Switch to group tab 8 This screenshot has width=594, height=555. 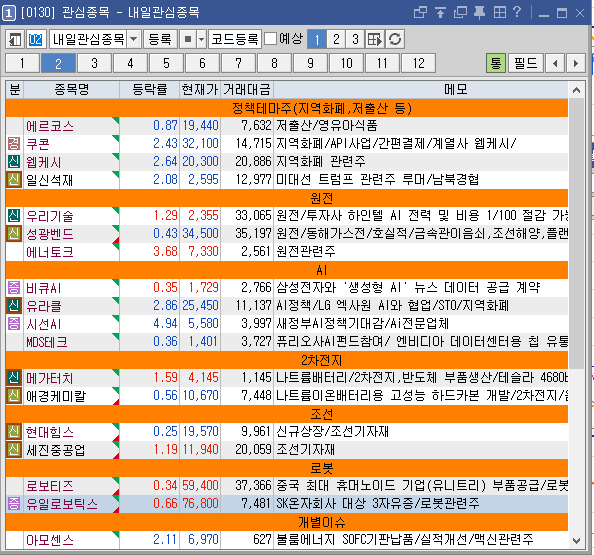[274, 63]
